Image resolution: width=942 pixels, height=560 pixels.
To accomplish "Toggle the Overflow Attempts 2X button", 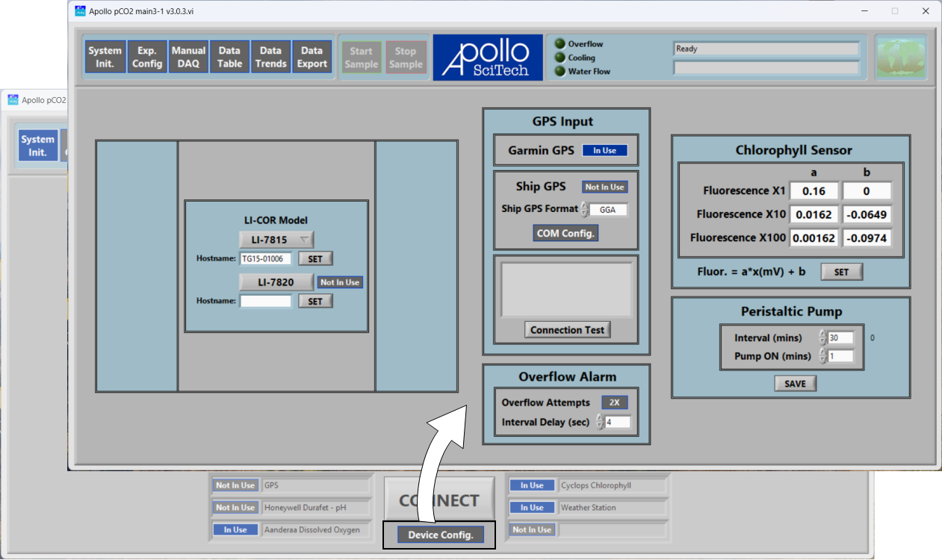I will [x=615, y=402].
